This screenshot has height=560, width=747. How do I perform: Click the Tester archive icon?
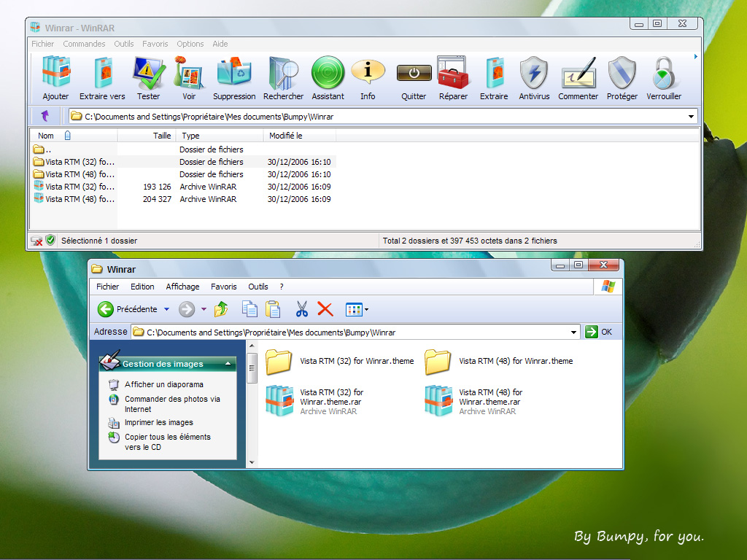tap(149, 73)
